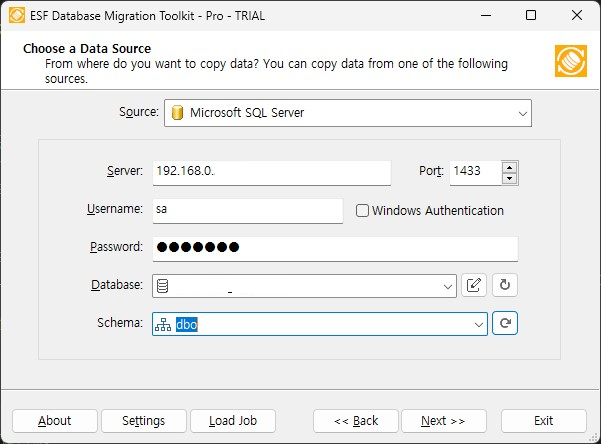Click the edit database pencil icon

(x=474, y=285)
